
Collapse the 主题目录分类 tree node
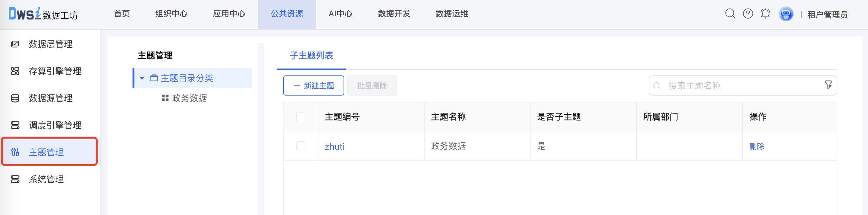pos(142,78)
